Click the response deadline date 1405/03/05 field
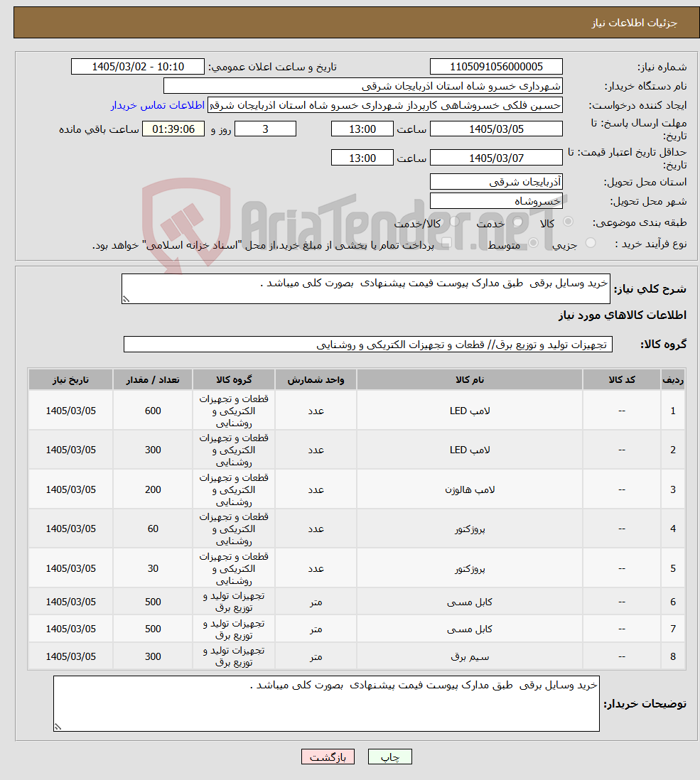This screenshot has width=700, height=780. pyautogui.click(x=496, y=129)
